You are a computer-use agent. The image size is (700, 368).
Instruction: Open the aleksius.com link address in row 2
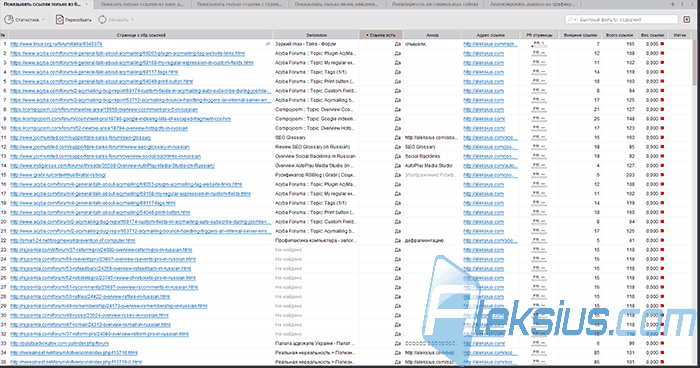coord(483,53)
